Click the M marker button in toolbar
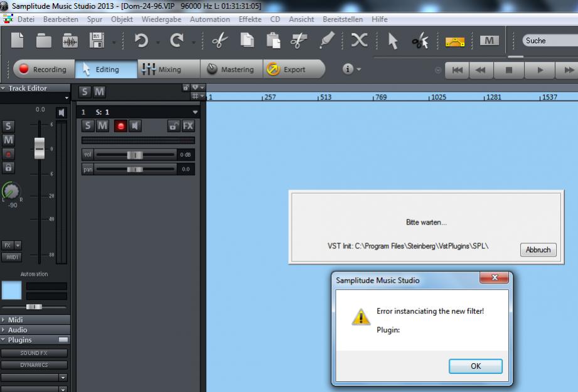 (489, 41)
